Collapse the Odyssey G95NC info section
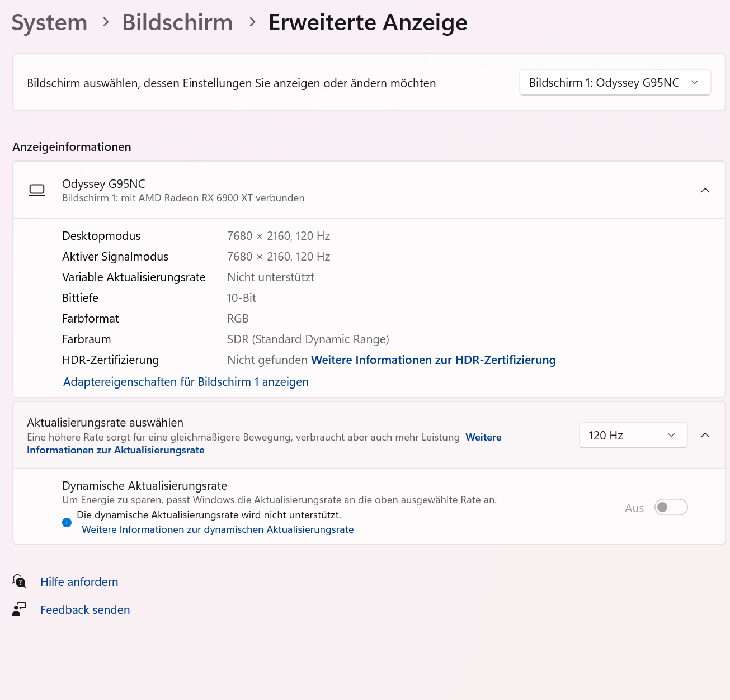The height and width of the screenshot is (700, 730). 705,191
